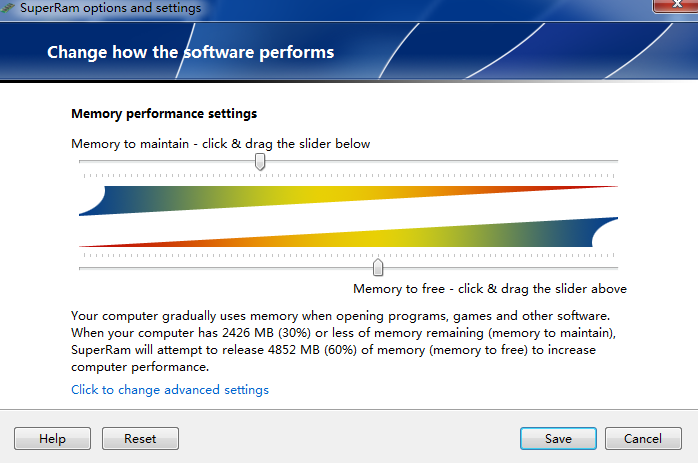Click the Change how the software performs banner
This screenshot has width=698, height=463.
tap(191, 52)
